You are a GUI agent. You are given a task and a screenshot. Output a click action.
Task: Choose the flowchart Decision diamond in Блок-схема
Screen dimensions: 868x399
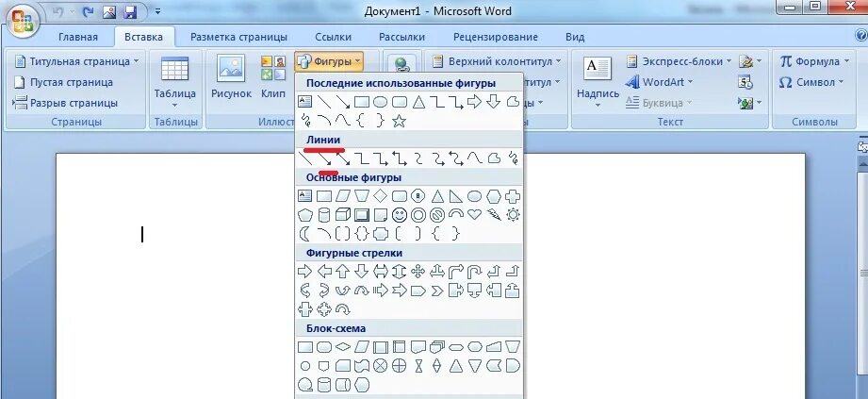[343, 347]
